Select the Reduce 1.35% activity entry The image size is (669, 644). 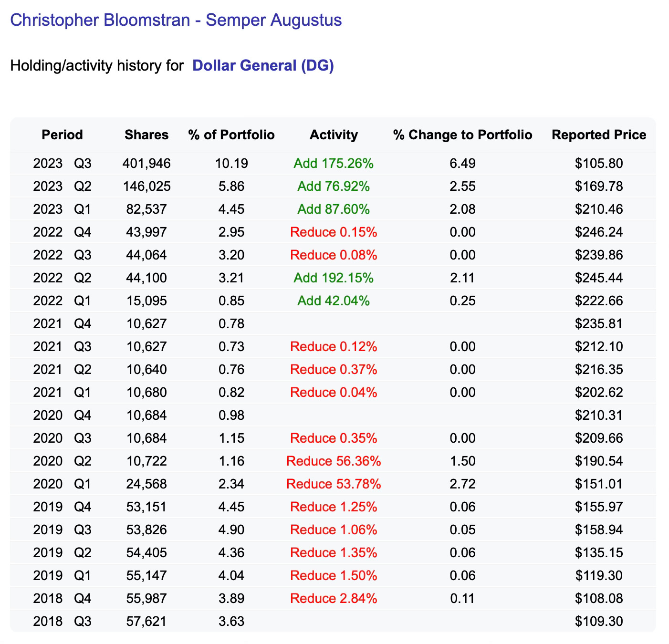(334, 553)
